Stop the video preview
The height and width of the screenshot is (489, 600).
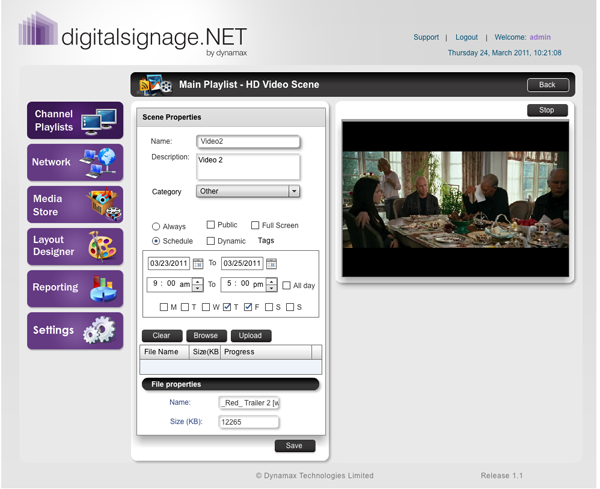(547, 110)
